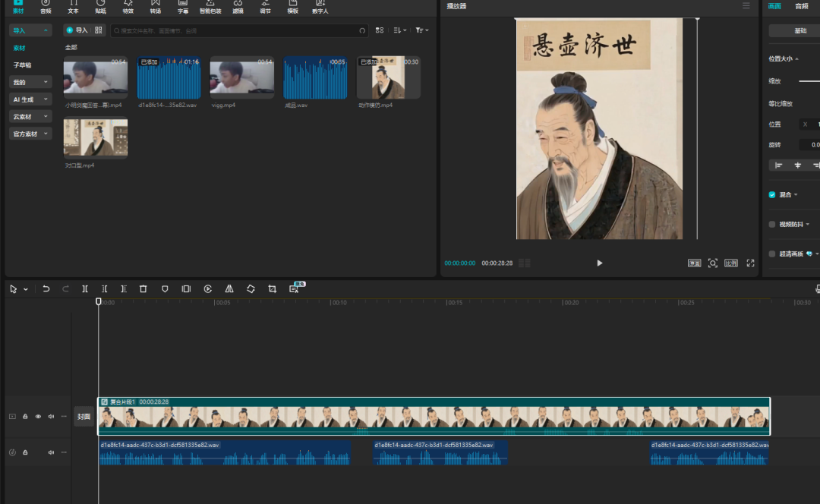Screen dimensions: 820x504
Task: Click the fullscreen icon in the player
Action: [750, 263]
